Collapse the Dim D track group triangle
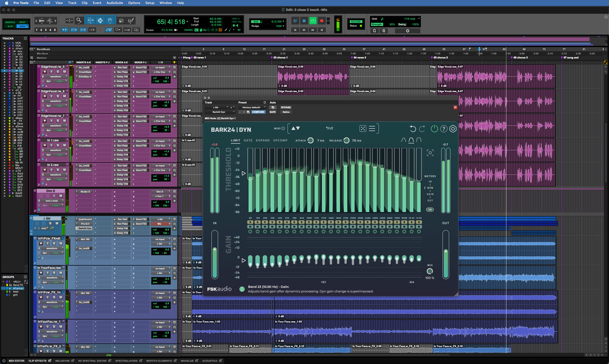Screen dimensions: 609x364 click(35, 191)
